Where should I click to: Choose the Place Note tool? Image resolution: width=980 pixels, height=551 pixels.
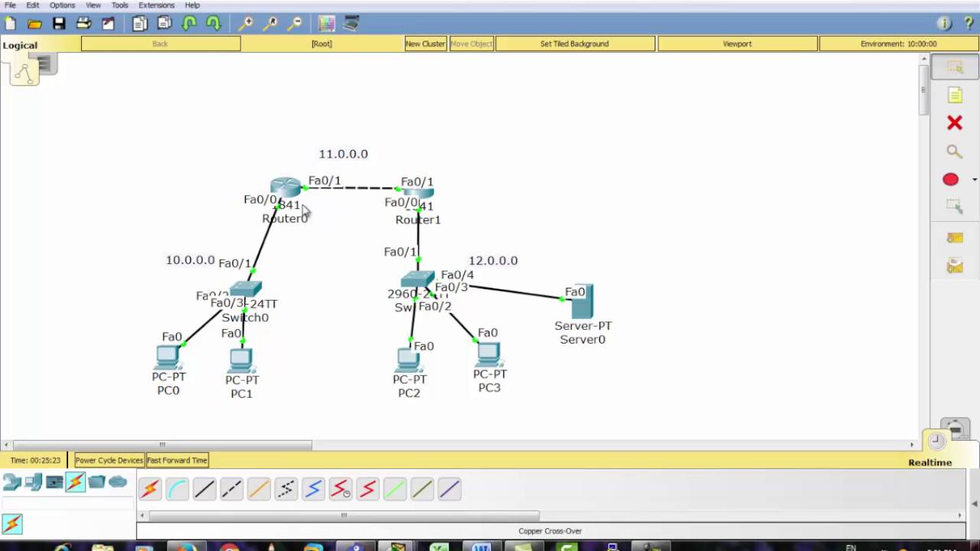pyautogui.click(x=955, y=96)
